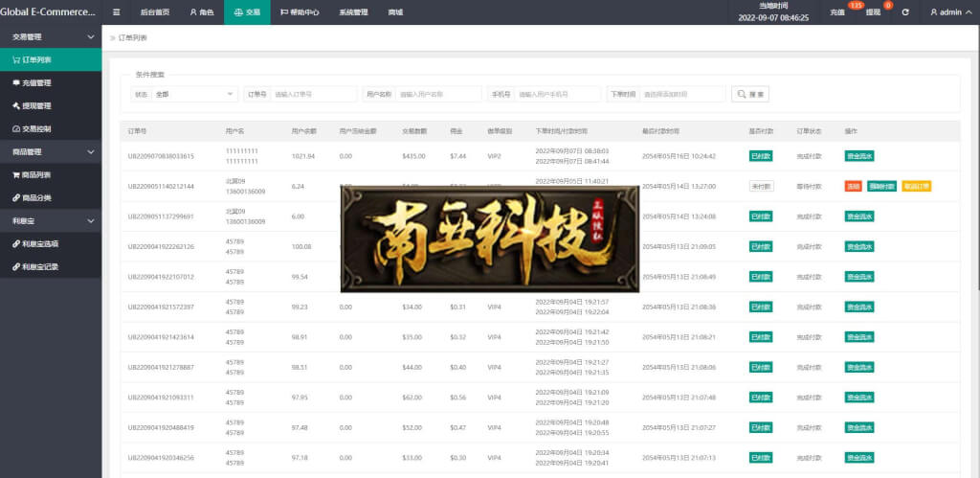Click the 用户余额 column header
The image size is (980, 478).
[x=303, y=132]
